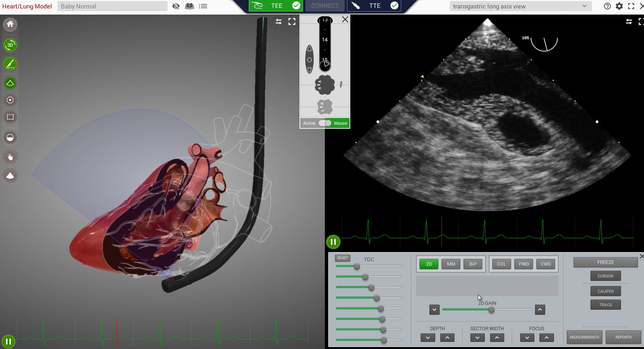
Task: Click the CALIPER button
Action: [605, 291]
